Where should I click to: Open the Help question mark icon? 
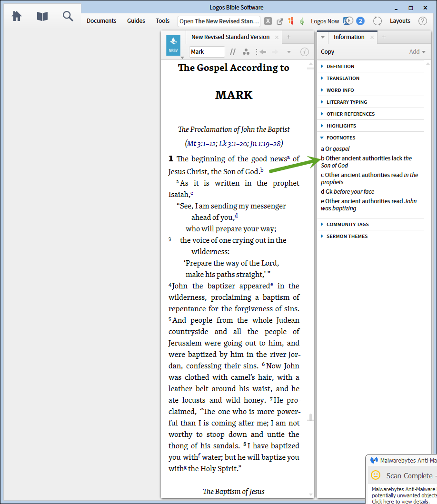click(423, 21)
